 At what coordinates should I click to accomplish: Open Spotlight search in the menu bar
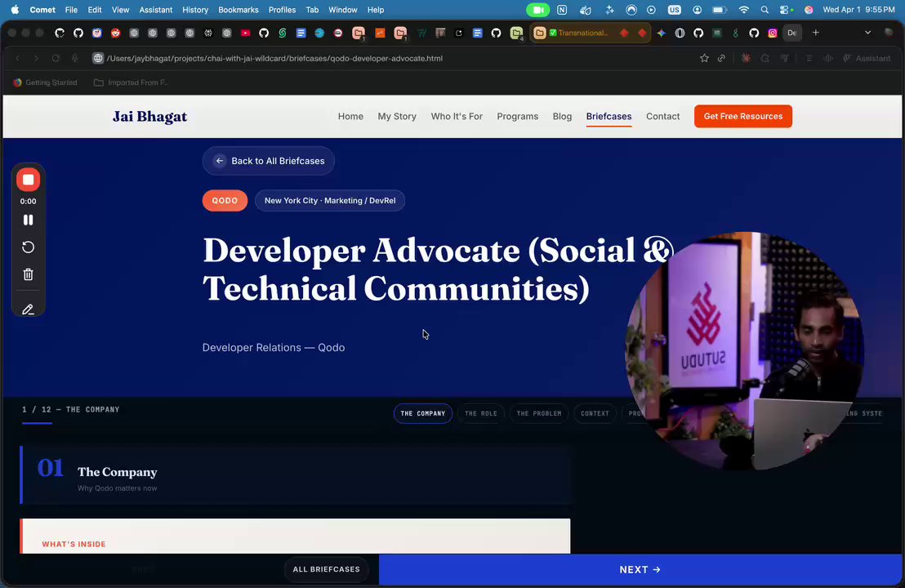tap(765, 10)
